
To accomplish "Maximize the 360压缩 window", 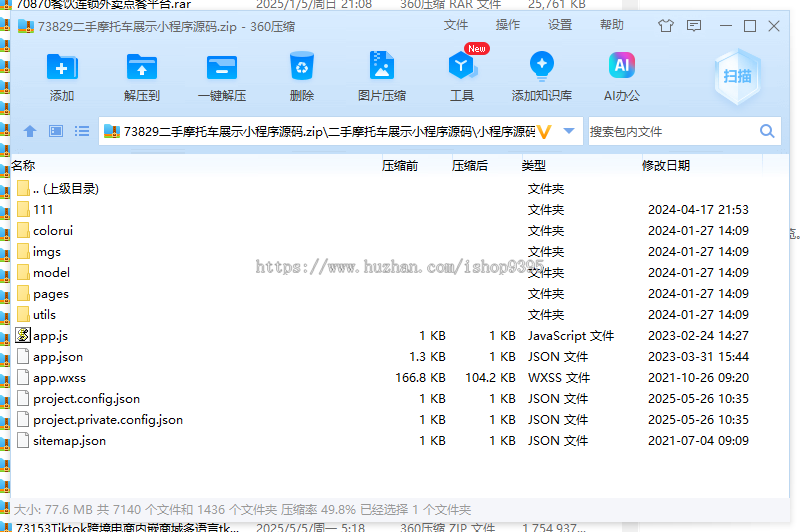I will coord(749,26).
